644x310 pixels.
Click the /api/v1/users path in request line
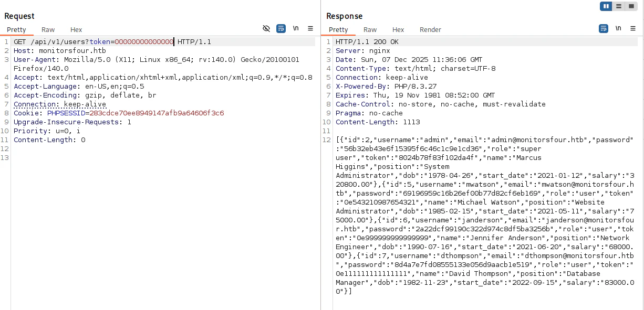(59, 41)
